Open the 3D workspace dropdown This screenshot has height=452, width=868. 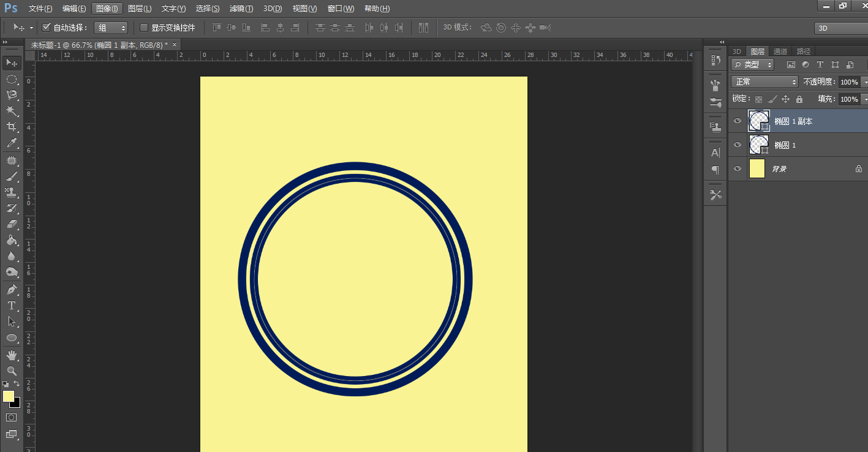point(841,28)
